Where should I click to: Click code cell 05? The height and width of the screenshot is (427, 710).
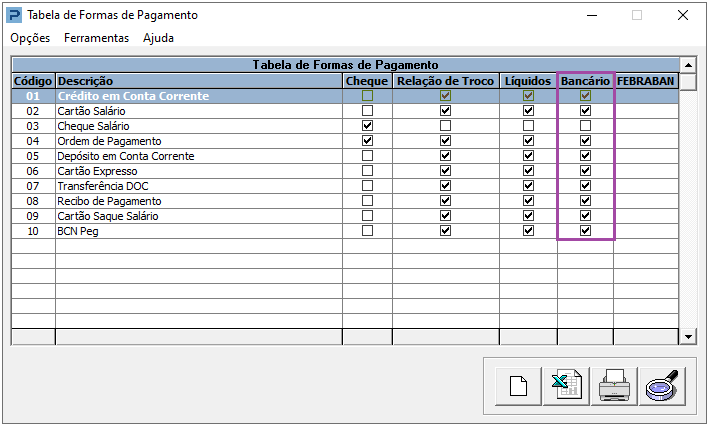[x=33, y=156]
